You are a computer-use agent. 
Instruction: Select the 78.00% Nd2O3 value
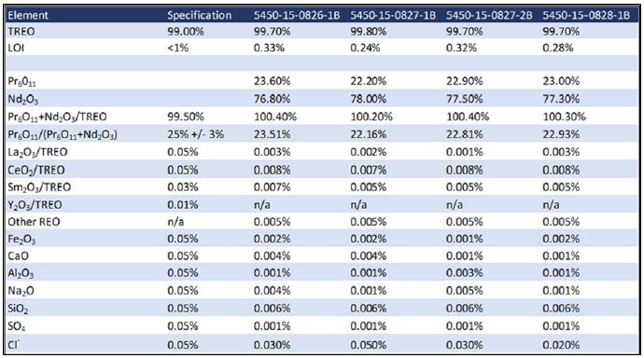(x=369, y=99)
